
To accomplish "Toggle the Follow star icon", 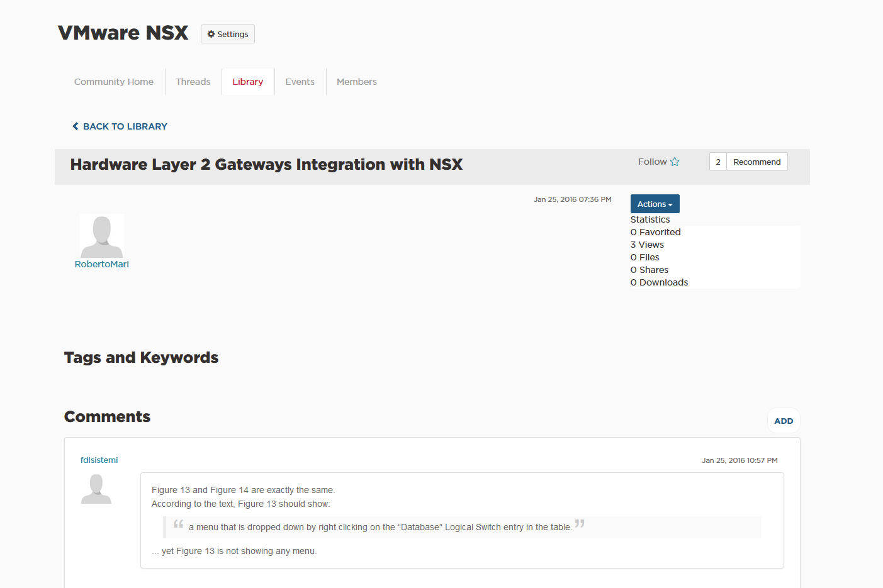I will point(675,162).
